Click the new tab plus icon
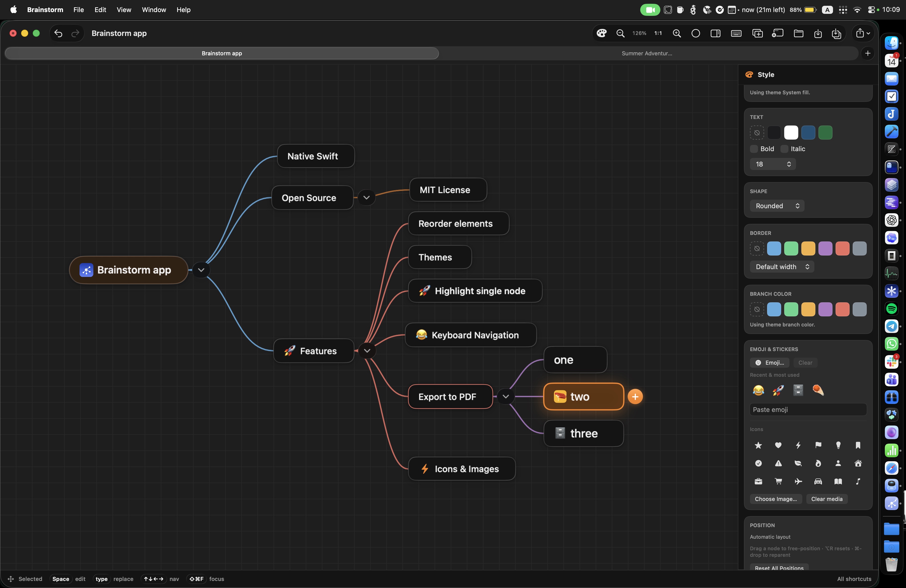 click(x=777, y=33)
